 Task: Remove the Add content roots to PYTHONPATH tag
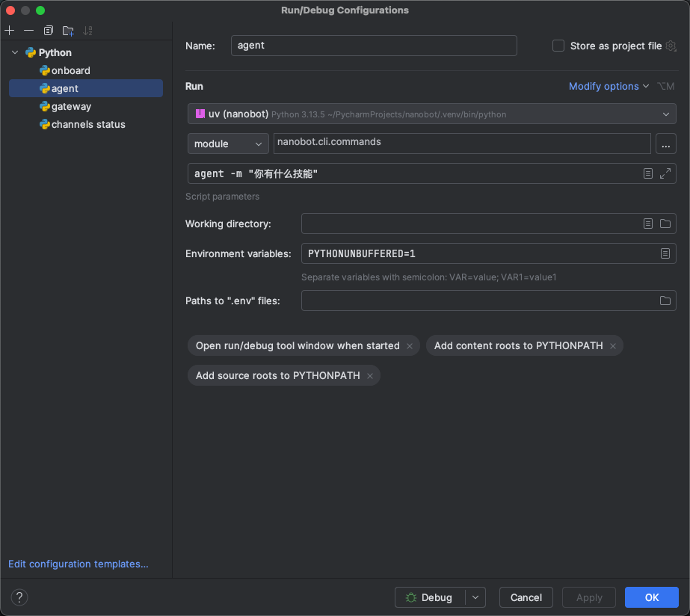[x=613, y=346]
